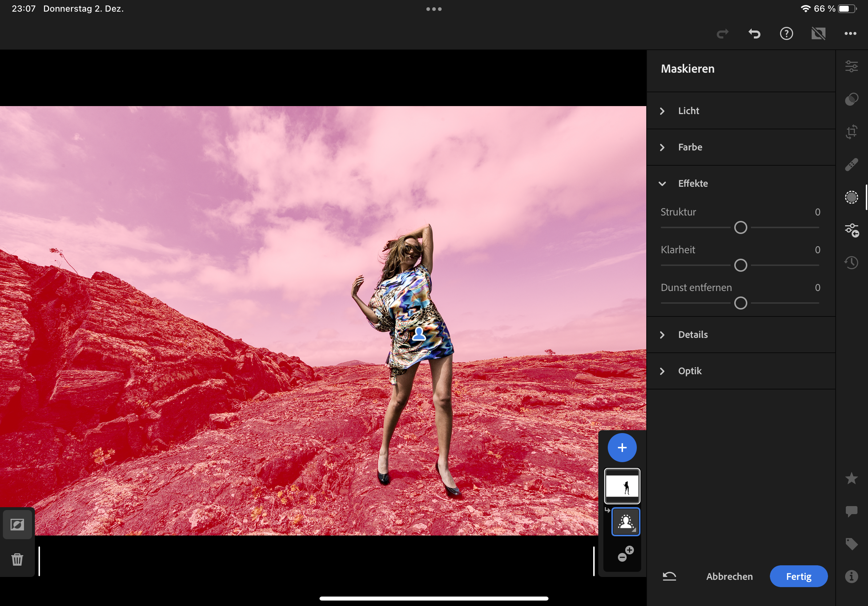
Task: Open the info panel icon
Action: click(x=851, y=577)
